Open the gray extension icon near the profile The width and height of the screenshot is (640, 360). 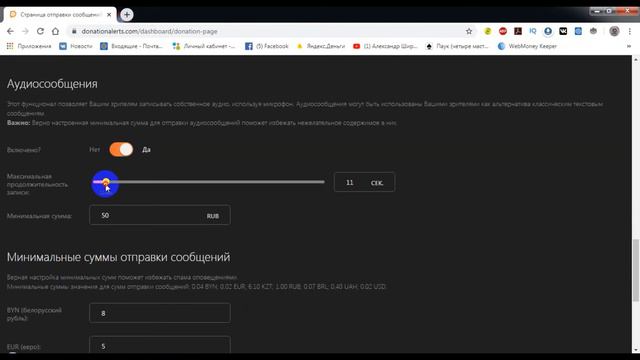(x=593, y=31)
